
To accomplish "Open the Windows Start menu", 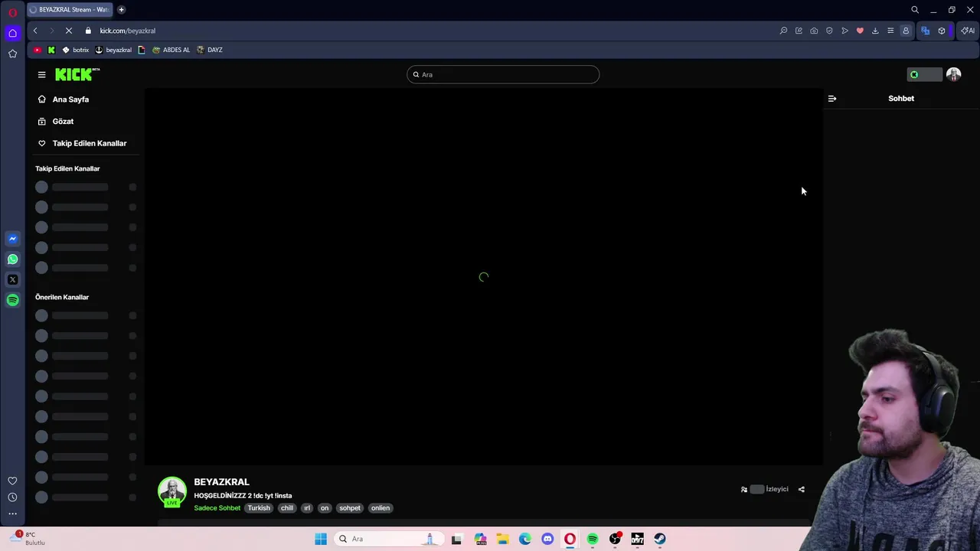I will 321,539.
